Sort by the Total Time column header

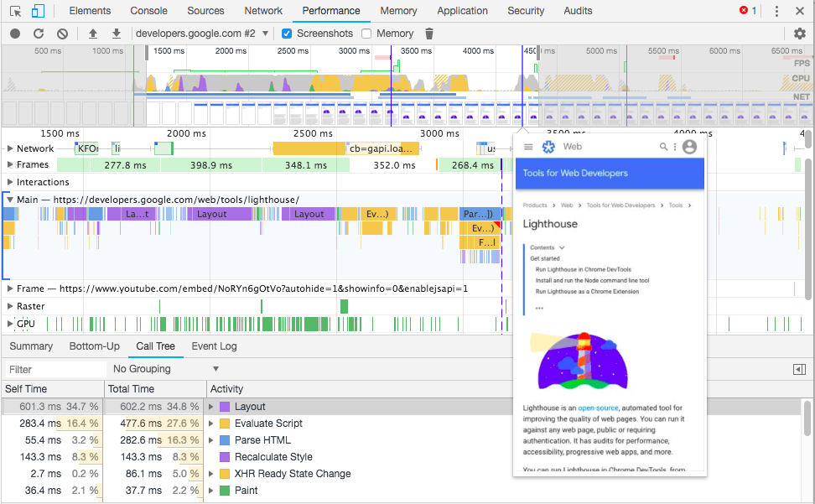pyautogui.click(x=155, y=389)
